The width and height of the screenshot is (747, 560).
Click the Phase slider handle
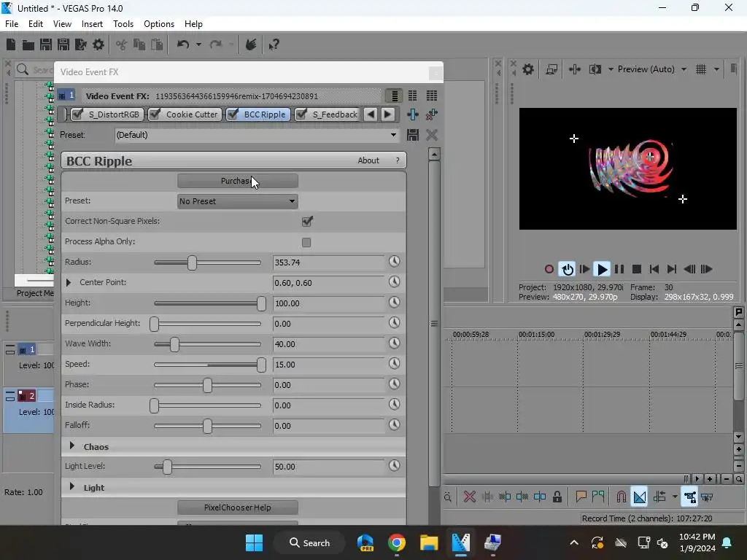[x=207, y=385]
